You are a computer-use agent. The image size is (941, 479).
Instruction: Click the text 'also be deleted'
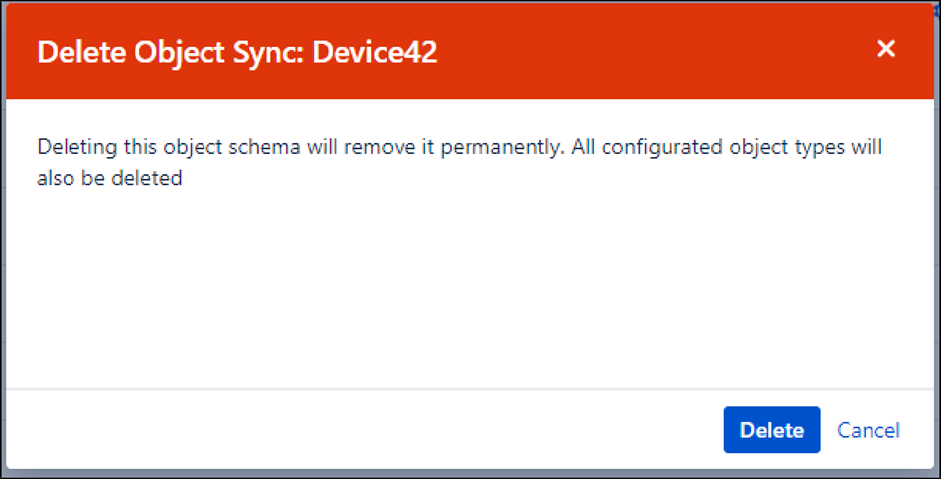tap(110, 179)
